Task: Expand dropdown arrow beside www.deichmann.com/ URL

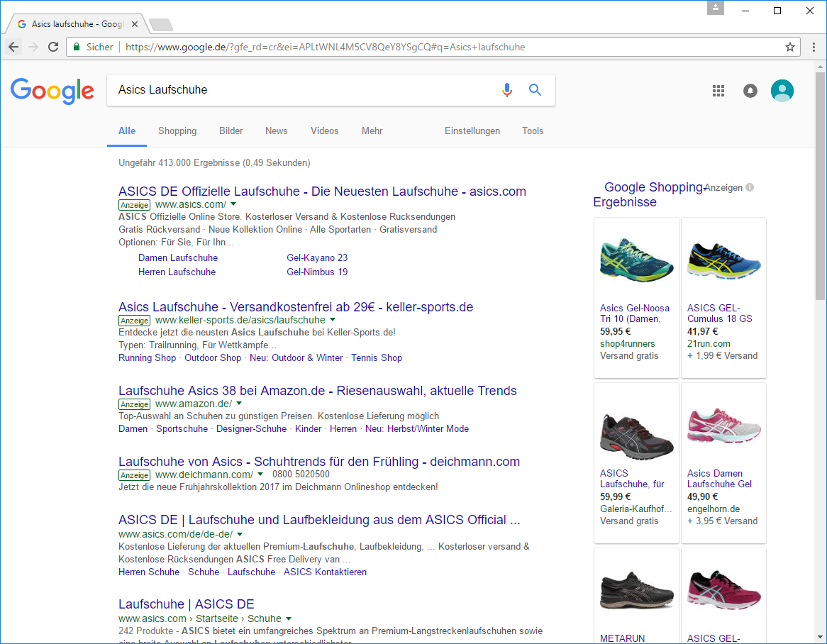Action: tap(260, 474)
